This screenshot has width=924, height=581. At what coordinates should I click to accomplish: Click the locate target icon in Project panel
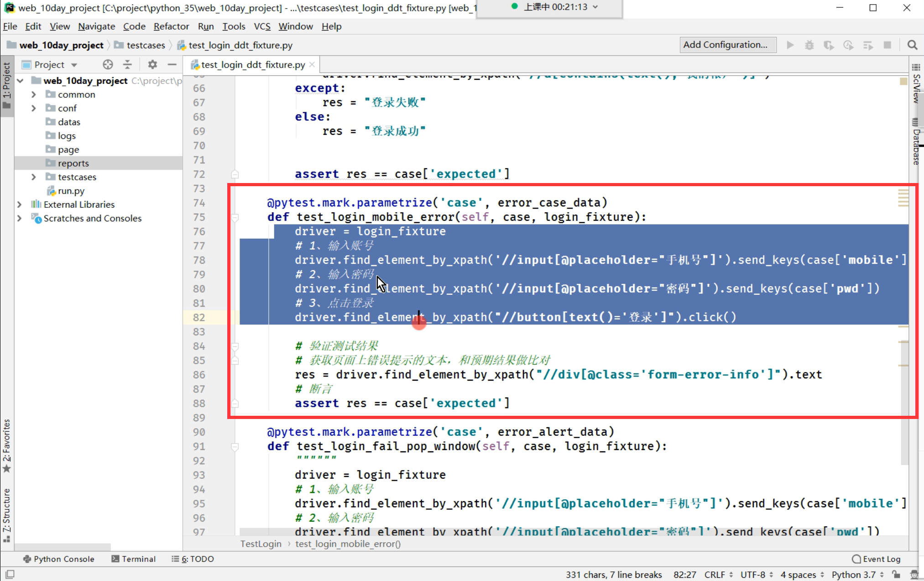tap(108, 64)
